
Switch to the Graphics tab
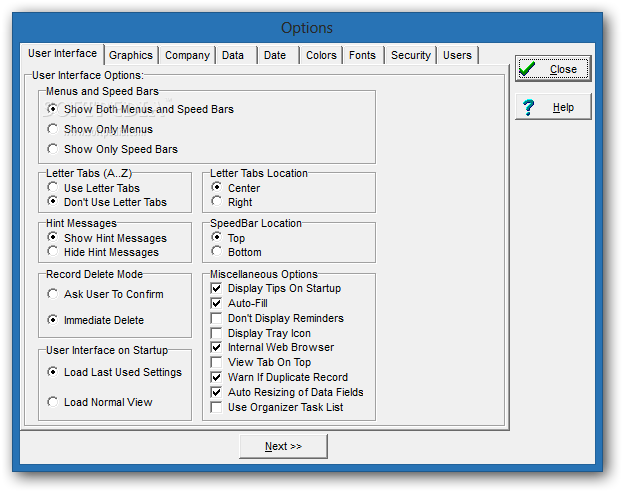[x=131, y=55]
